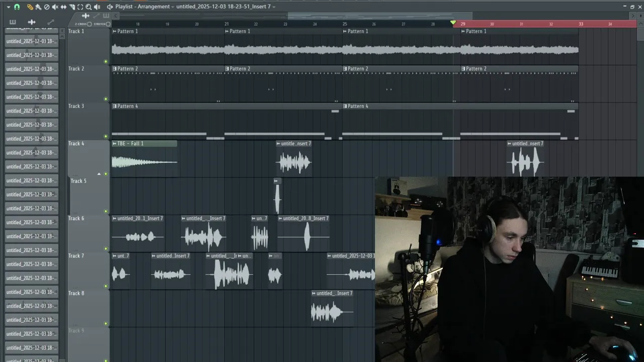The image size is (644, 362).
Task: Show automation clips in picker panel
Action: 51,22
